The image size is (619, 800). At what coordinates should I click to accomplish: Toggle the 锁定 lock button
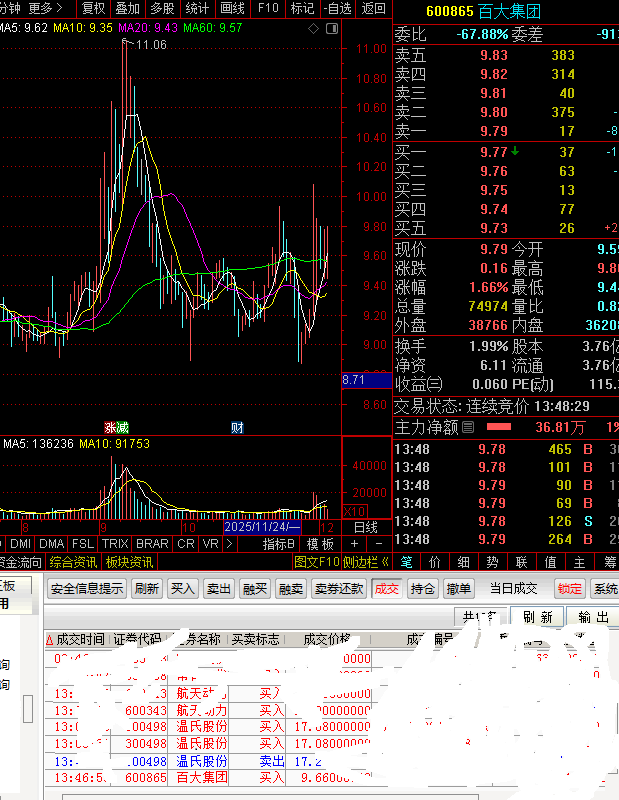click(x=570, y=589)
